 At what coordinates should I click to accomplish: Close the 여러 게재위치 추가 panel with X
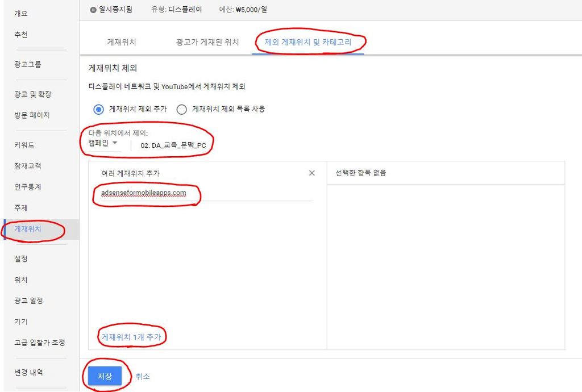click(x=311, y=173)
